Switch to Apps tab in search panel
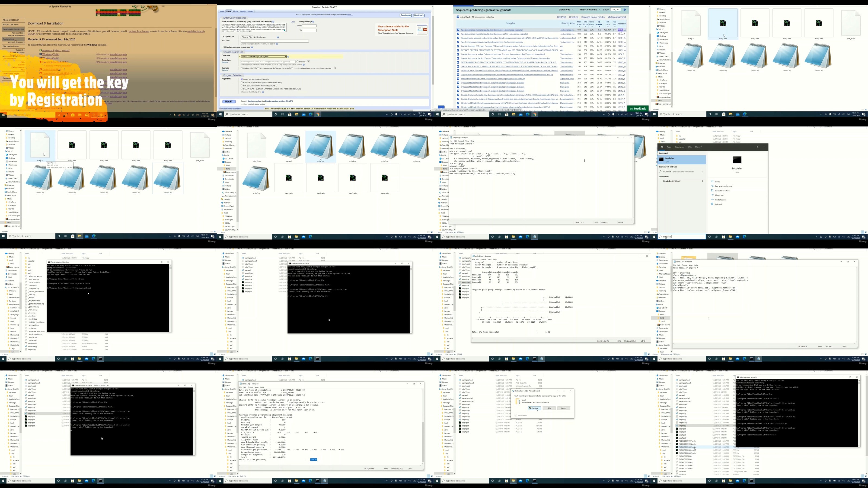The width and height of the screenshot is (868, 488). (x=669, y=147)
